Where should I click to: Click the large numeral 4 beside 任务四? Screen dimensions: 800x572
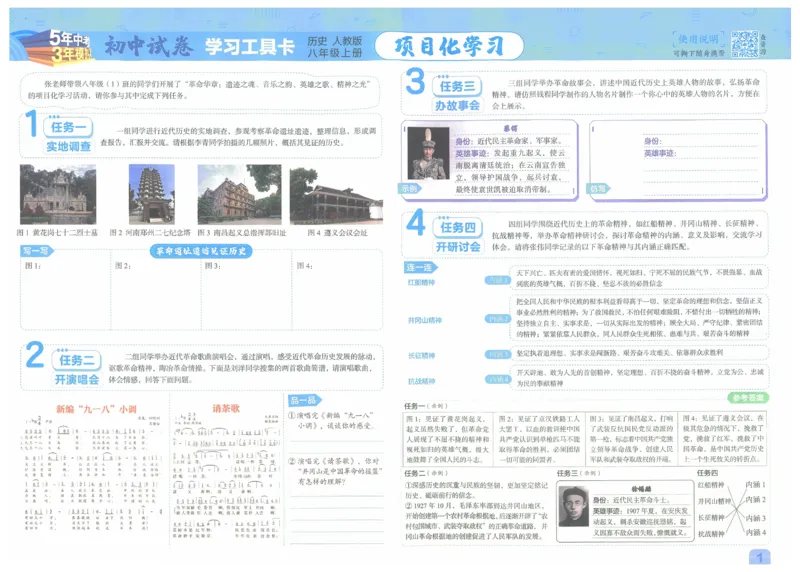click(x=416, y=223)
